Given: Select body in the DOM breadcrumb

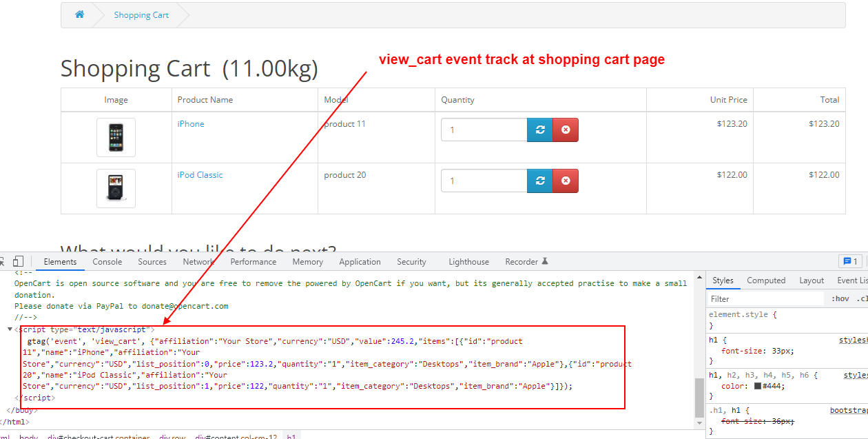Looking at the screenshot, I should pyautogui.click(x=29, y=437).
